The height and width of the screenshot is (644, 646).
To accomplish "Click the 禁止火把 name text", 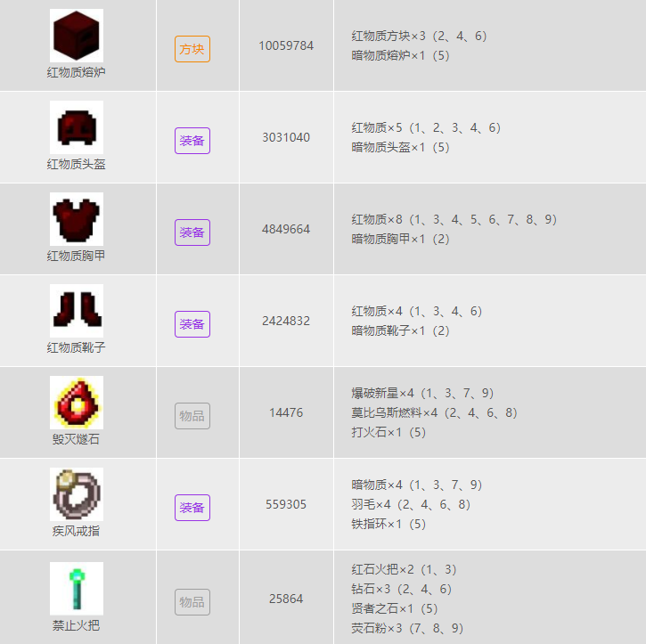I will (77, 625).
